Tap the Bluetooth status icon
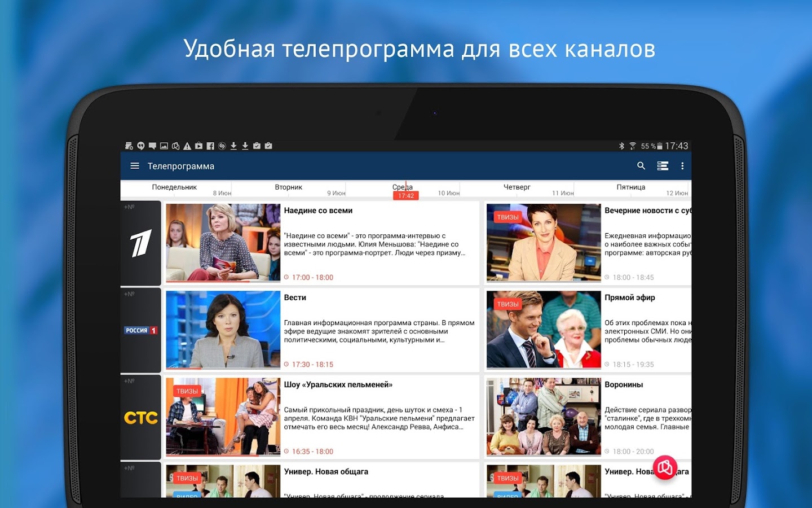The image size is (812, 508). pyautogui.click(x=622, y=146)
